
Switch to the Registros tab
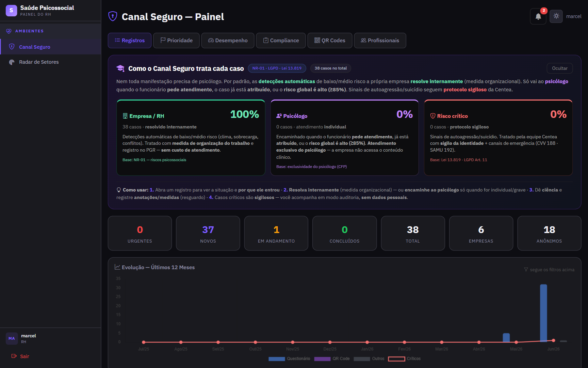coord(130,41)
